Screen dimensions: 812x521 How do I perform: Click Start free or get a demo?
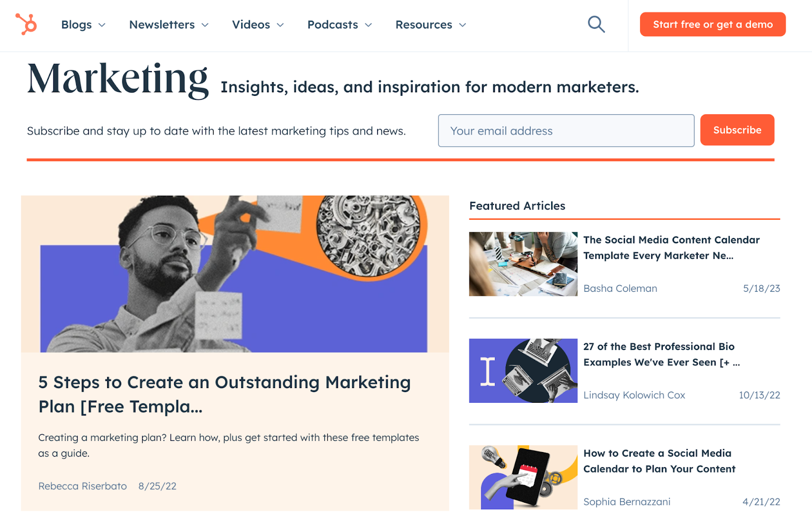[713, 24]
